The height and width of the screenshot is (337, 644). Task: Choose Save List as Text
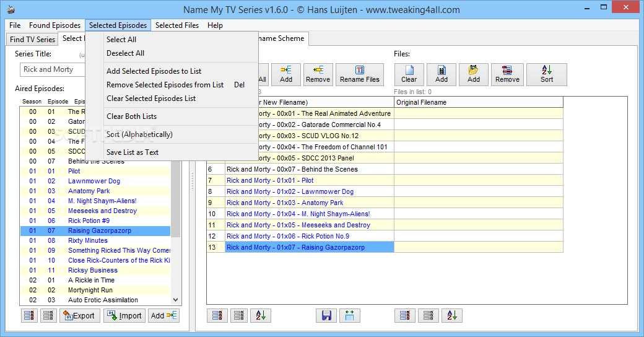click(x=172, y=152)
